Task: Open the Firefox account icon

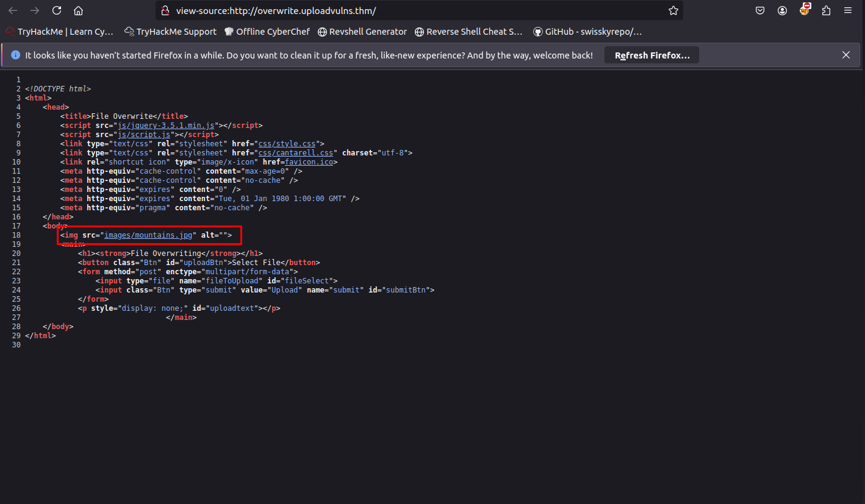Action: 782,10
